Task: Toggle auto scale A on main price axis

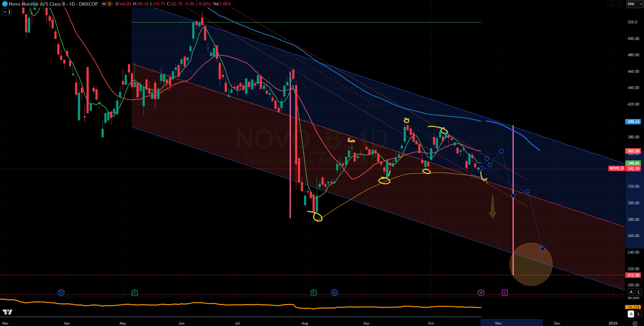Action: pyautogui.click(x=631, y=292)
